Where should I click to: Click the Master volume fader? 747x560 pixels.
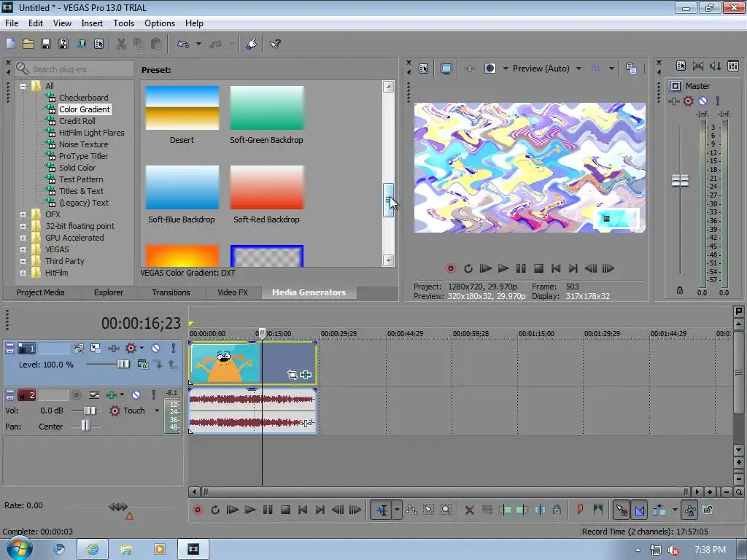[680, 181]
